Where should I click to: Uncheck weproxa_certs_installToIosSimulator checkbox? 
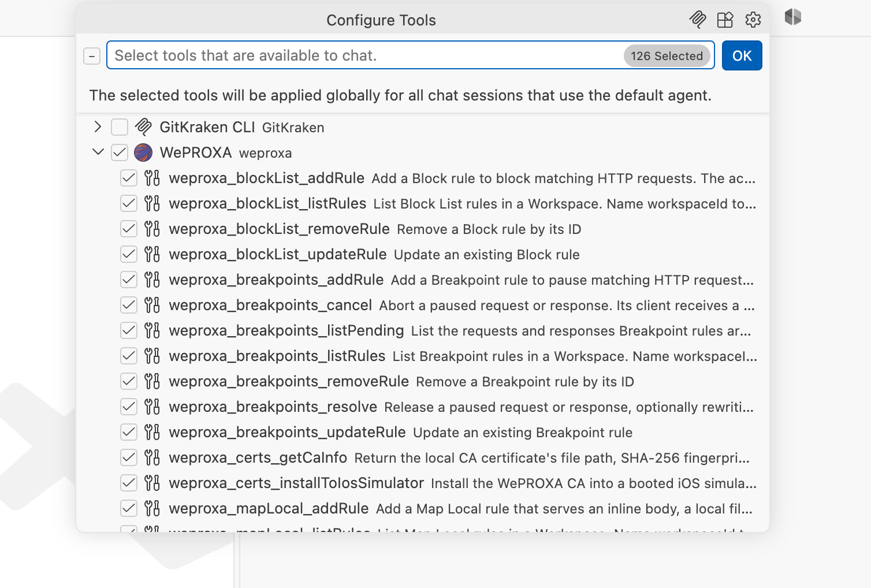coord(129,483)
